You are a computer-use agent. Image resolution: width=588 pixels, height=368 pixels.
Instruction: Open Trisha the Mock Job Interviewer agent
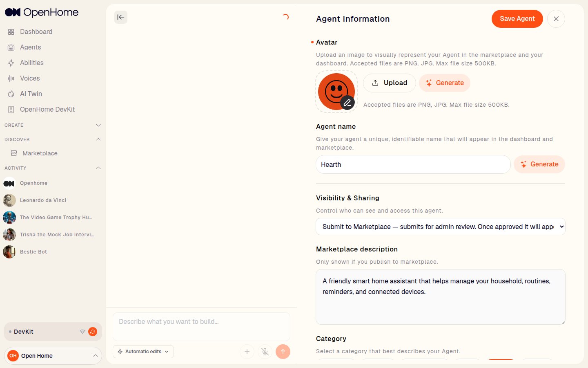coord(57,235)
